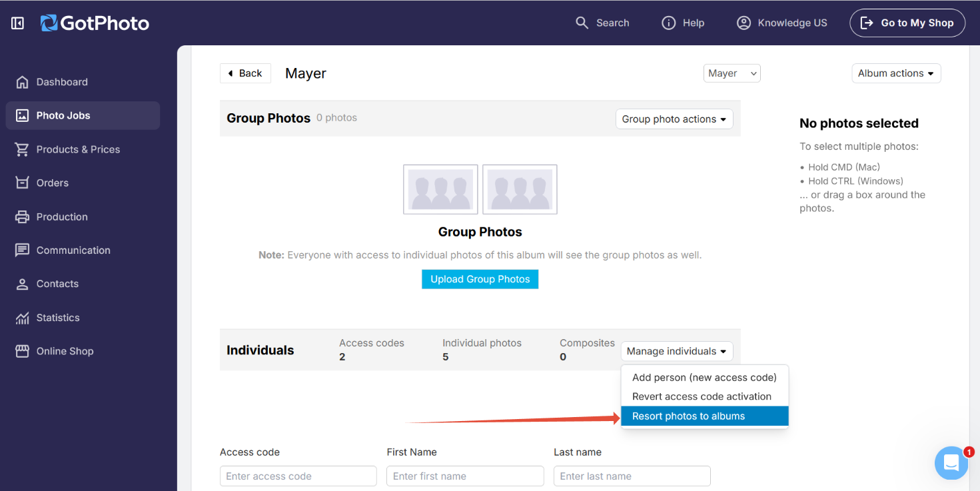Screen dimensions: 980x491
Task: Click the Upload Group Photos button
Action: (x=480, y=279)
